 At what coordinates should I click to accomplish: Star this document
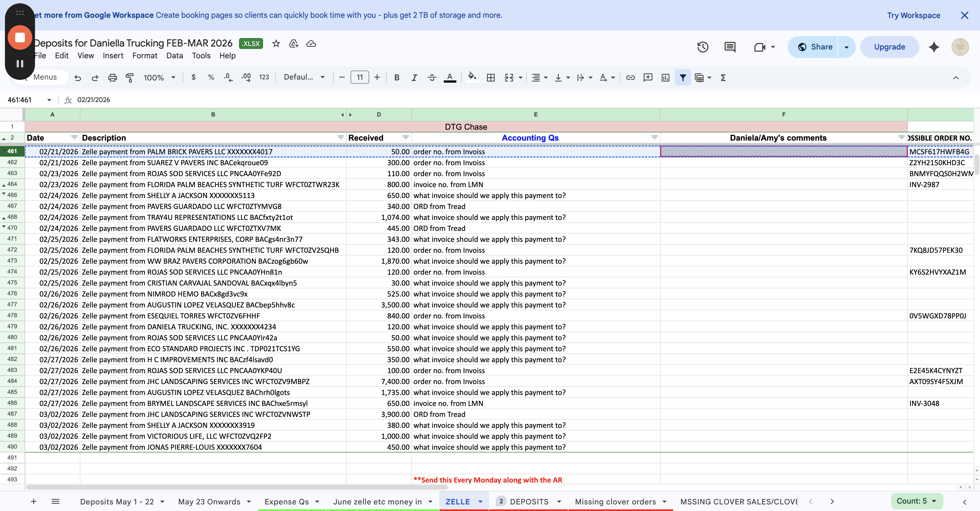276,43
